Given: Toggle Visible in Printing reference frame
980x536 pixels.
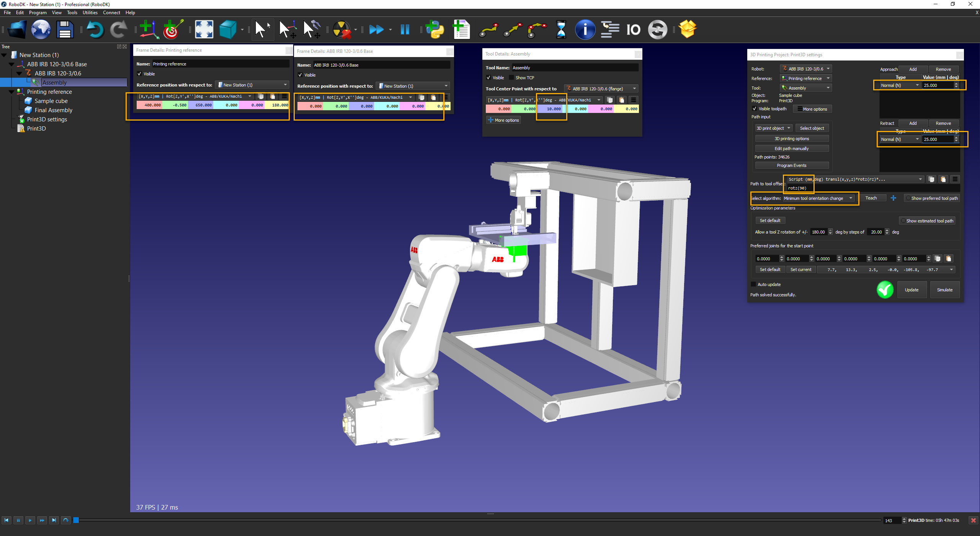Looking at the screenshot, I should click(139, 74).
